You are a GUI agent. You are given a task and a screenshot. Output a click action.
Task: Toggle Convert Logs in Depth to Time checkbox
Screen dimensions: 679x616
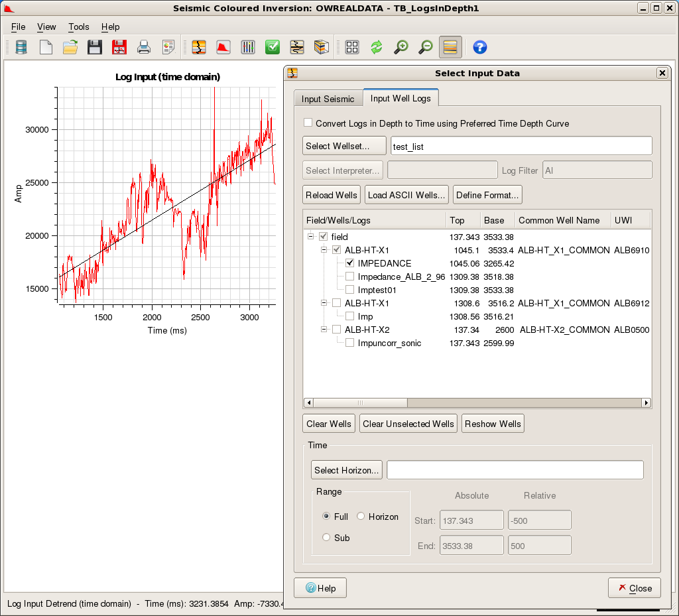tap(308, 123)
